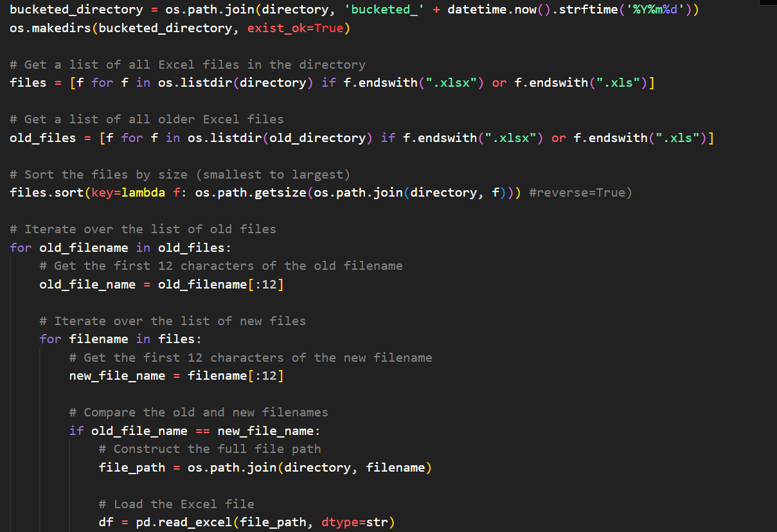Click the == operator in the if statement
This screenshot has height=532, width=777.
pyautogui.click(x=202, y=431)
